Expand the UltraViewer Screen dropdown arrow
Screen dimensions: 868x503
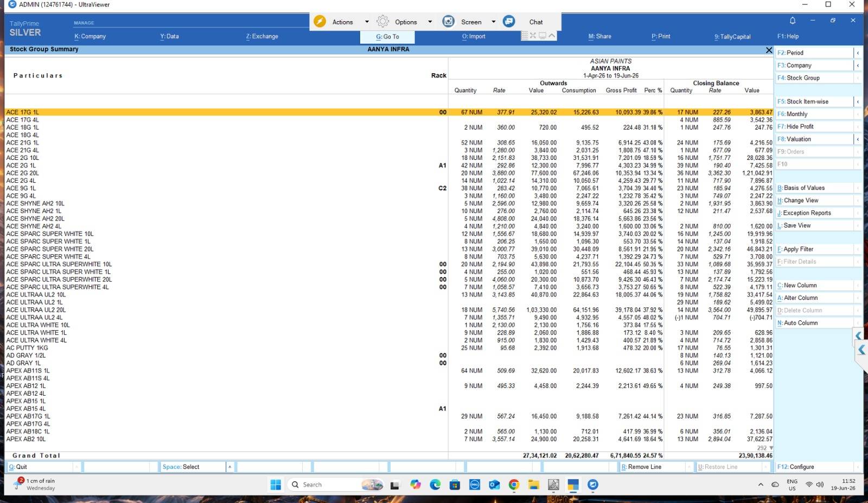pyautogui.click(x=494, y=22)
